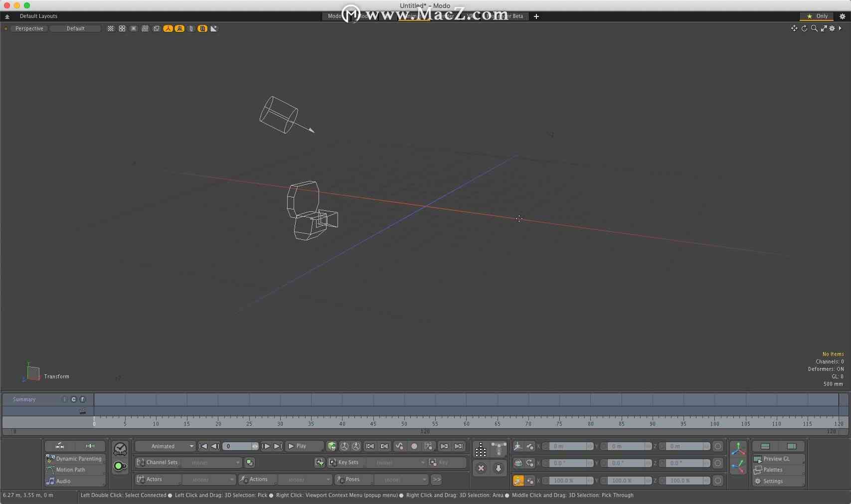Image resolution: width=851 pixels, height=504 pixels.
Task: Expand more options with >> button
Action: pos(437,480)
